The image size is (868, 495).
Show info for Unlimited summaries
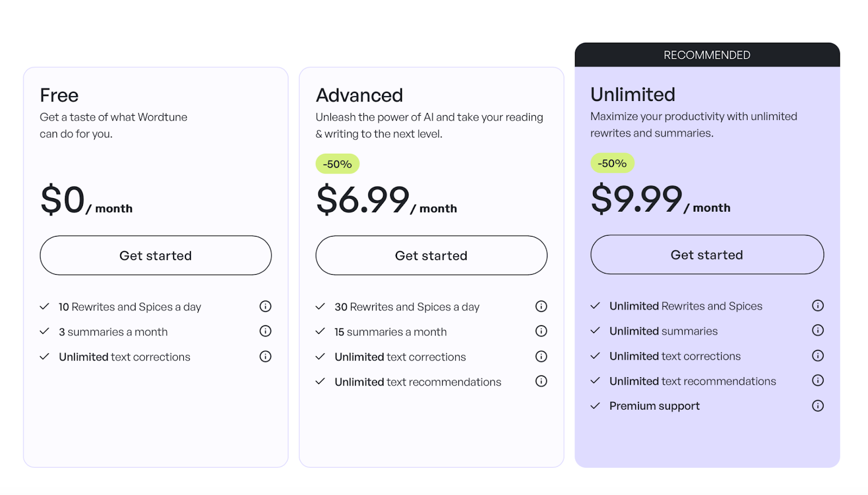coord(818,331)
